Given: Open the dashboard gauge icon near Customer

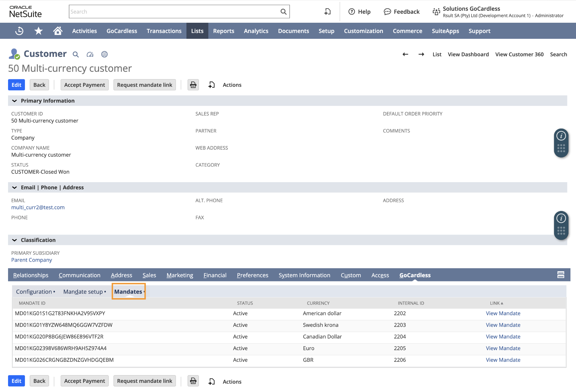Looking at the screenshot, I should click(90, 54).
